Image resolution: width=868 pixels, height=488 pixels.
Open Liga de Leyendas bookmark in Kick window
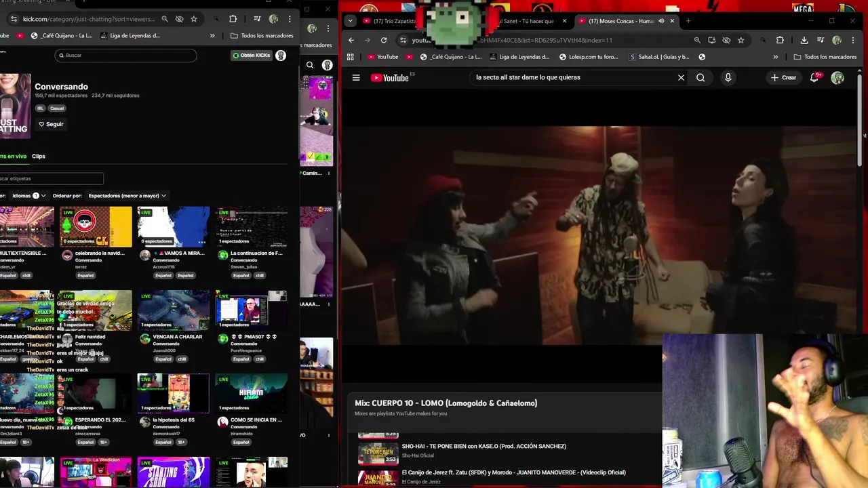(x=131, y=35)
